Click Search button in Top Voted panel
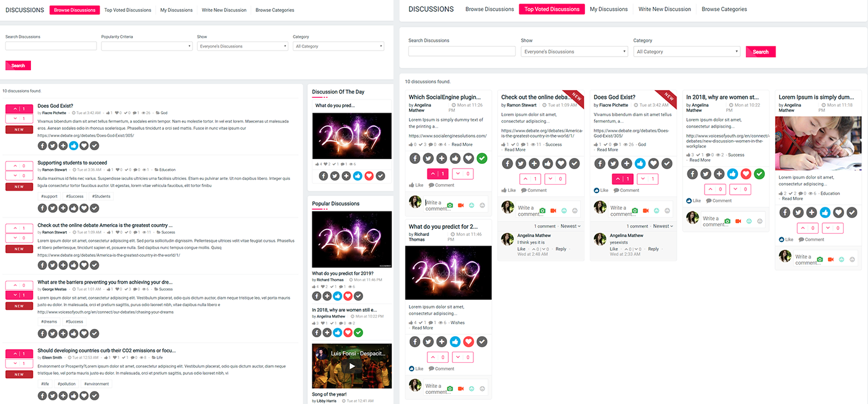This screenshot has height=404, width=868. [x=760, y=52]
